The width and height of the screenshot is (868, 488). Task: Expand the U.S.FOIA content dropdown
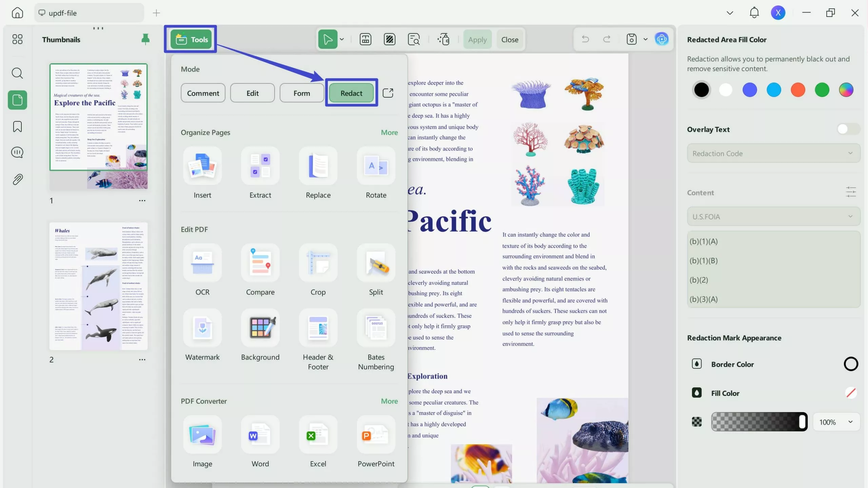pos(773,216)
